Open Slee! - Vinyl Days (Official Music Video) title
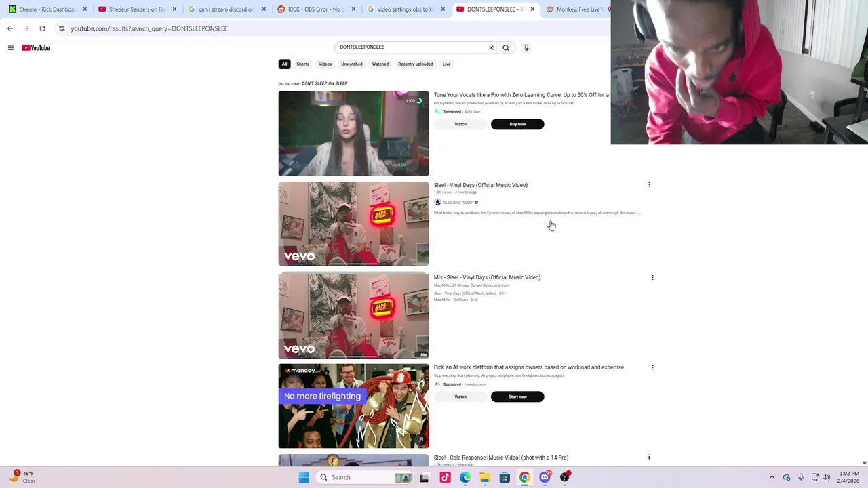This screenshot has width=868, height=488. tap(480, 185)
